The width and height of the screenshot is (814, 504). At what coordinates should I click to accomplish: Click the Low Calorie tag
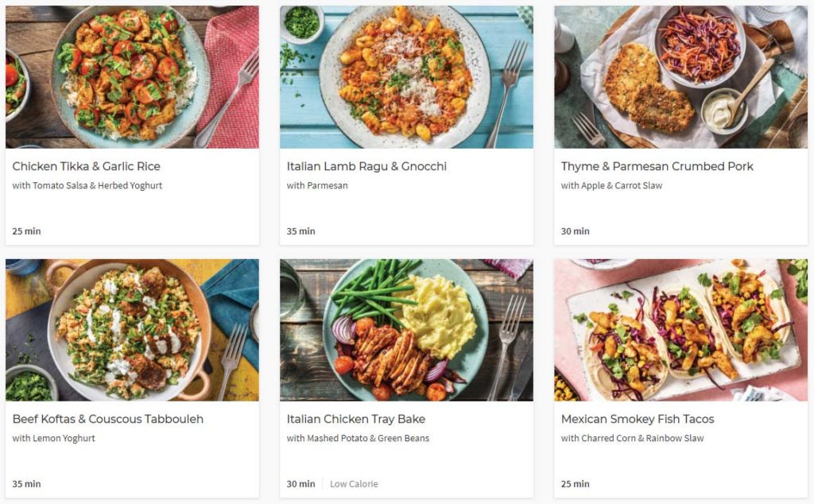[354, 483]
